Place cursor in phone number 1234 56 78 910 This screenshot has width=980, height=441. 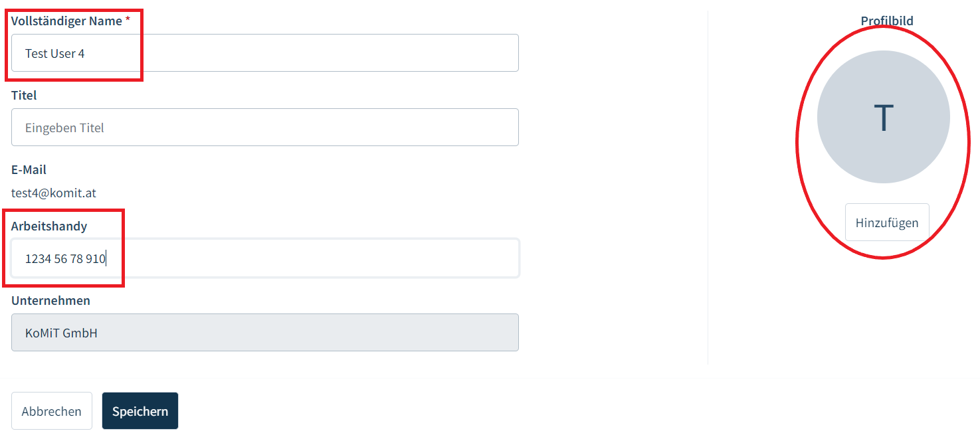(65, 258)
